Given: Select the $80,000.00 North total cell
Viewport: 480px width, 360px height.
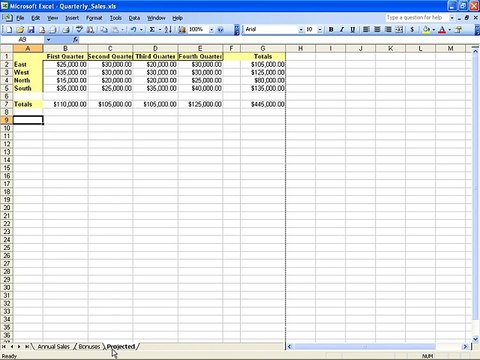Looking at the screenshot, I should pos(263,80).
